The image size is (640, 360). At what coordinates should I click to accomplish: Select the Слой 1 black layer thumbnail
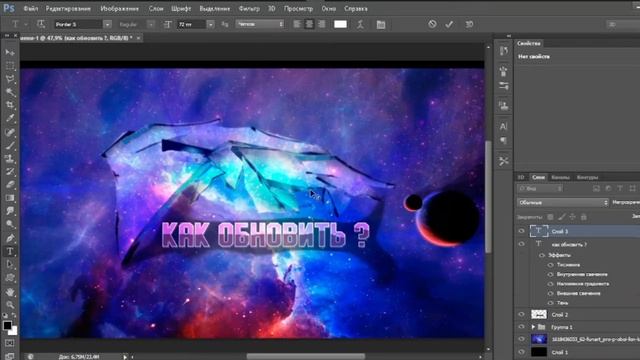pyautogui.click(x=539, y=352)
